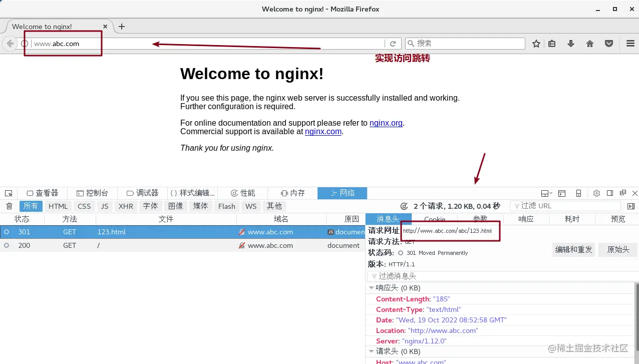Close the developer tools panel
The image size is (639, 364).
click(x=635, y=193)
